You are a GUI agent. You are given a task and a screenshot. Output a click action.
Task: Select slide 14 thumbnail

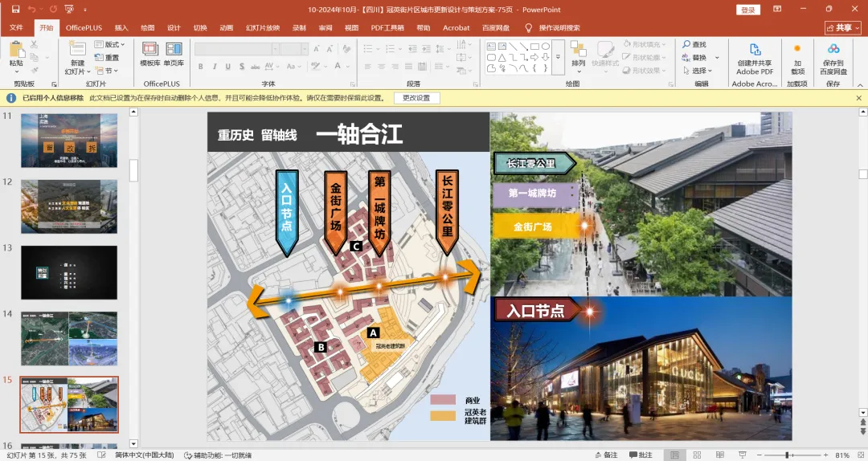pos(69,339)
